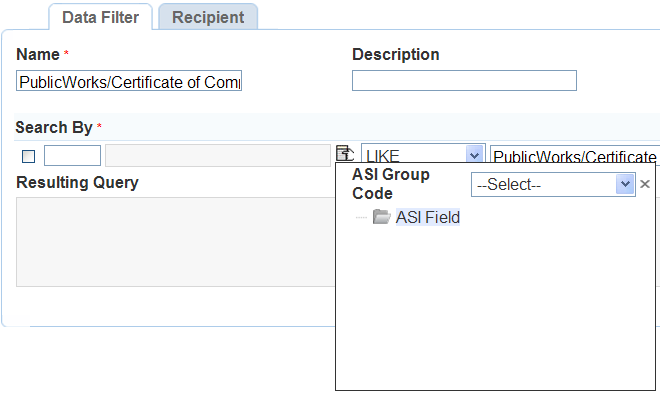This screenshot has height=395, width=660.
Task: Click into the Description text box
Action: (x=464, y=80)
